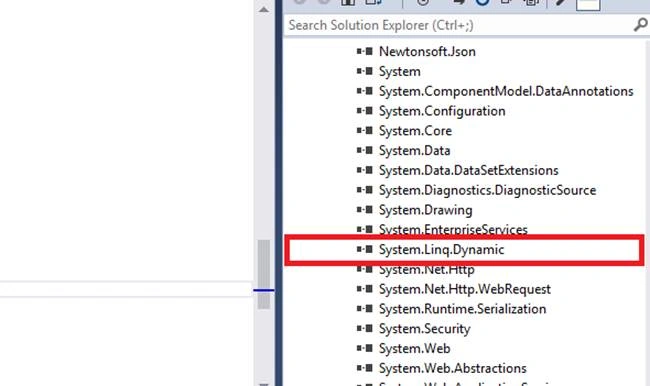The image size is (650, 386).
Task: Select the System.Drawing reference
Action: pyautogui.click(x=425, y=210)
